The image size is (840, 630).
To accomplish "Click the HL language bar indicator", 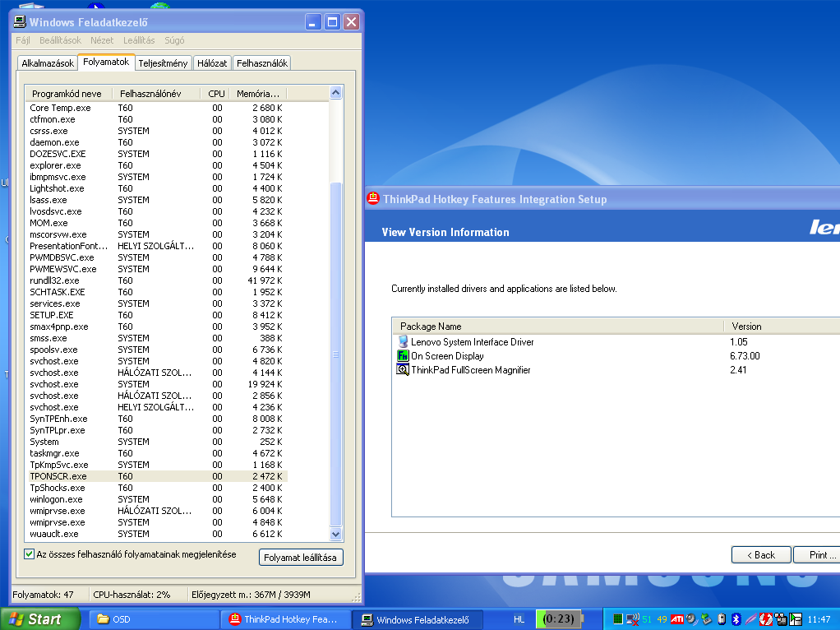I will click(519, 619).
